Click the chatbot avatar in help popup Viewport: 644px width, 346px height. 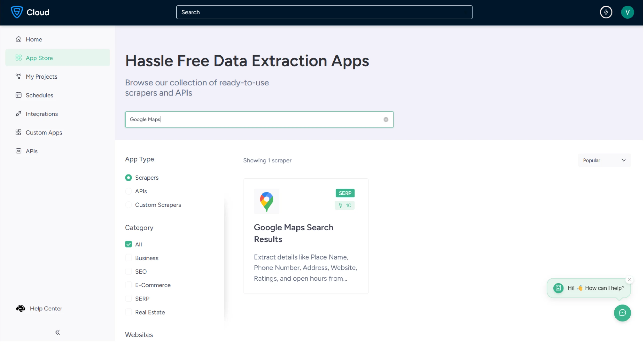point(558,288)
